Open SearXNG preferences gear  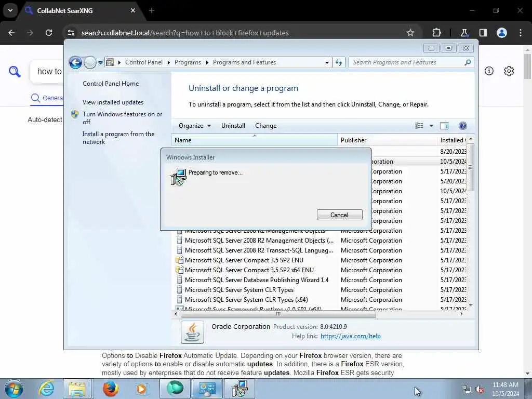click(x=509, y=71)
